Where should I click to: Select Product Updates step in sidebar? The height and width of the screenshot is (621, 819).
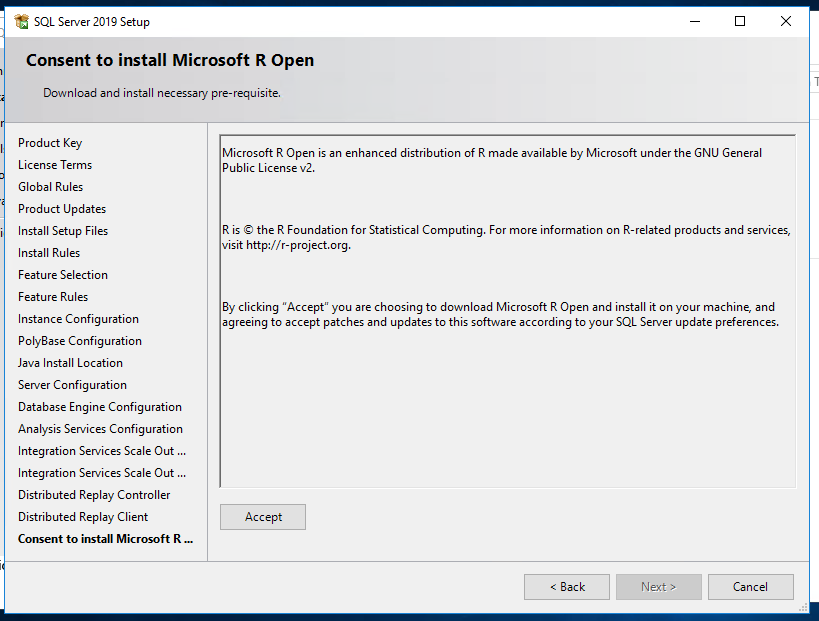pos(62,208)
